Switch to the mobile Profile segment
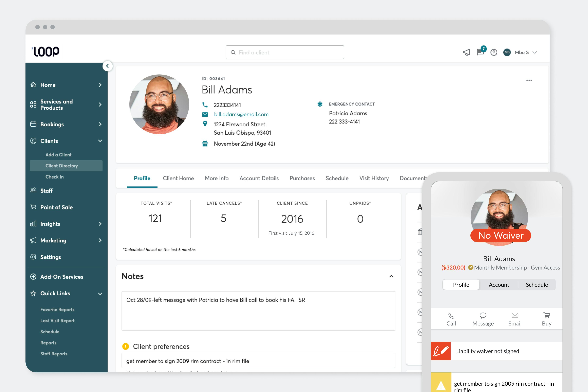Viewport: 588px width, 392px height. tap(461, 285)
